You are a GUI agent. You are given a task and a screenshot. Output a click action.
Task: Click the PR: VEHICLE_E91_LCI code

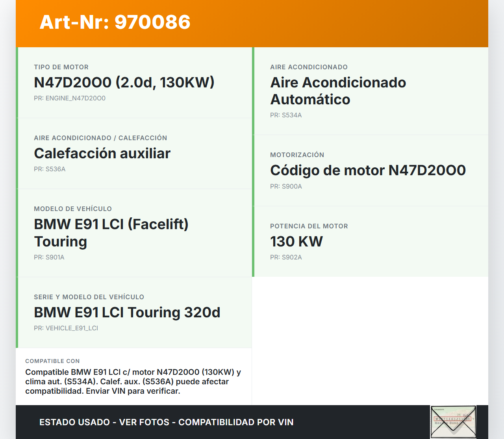tap(66, 328)
